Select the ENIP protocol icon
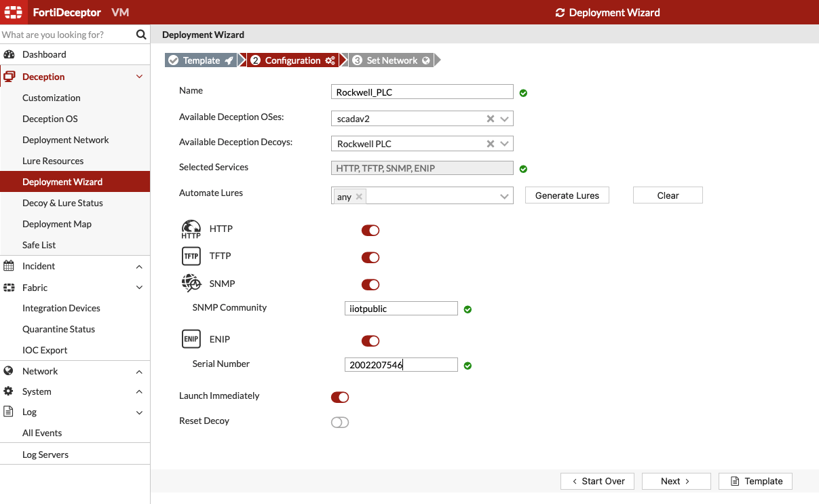 pos(191,338)
